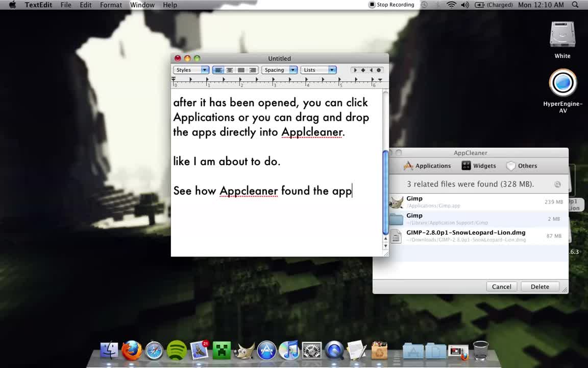The width and height of the screenshot is (588, 368).
Task: Open the TextEdit application menu
Action: coord(38,5)
